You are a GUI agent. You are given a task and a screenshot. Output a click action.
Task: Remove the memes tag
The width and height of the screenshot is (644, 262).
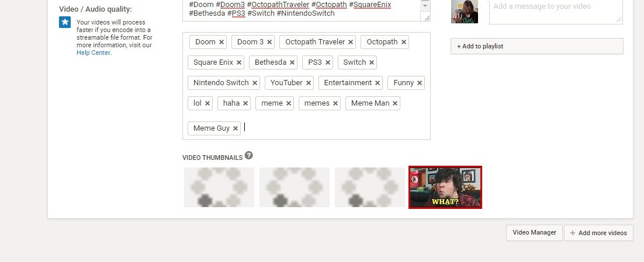pos(335,104)
